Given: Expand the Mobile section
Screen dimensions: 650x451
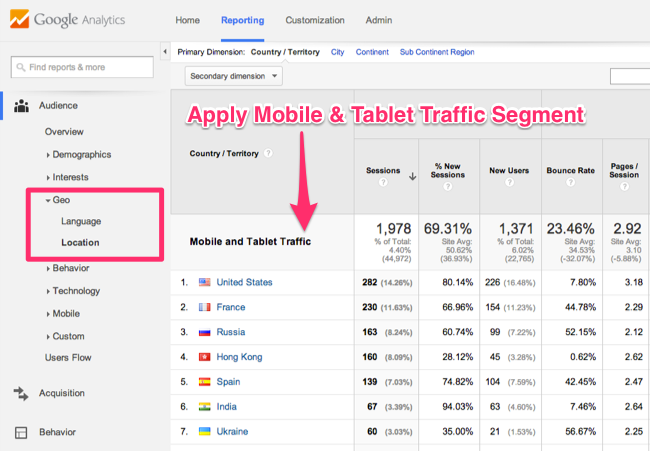Looking at the screenshot, I should [x=63, y=314].
